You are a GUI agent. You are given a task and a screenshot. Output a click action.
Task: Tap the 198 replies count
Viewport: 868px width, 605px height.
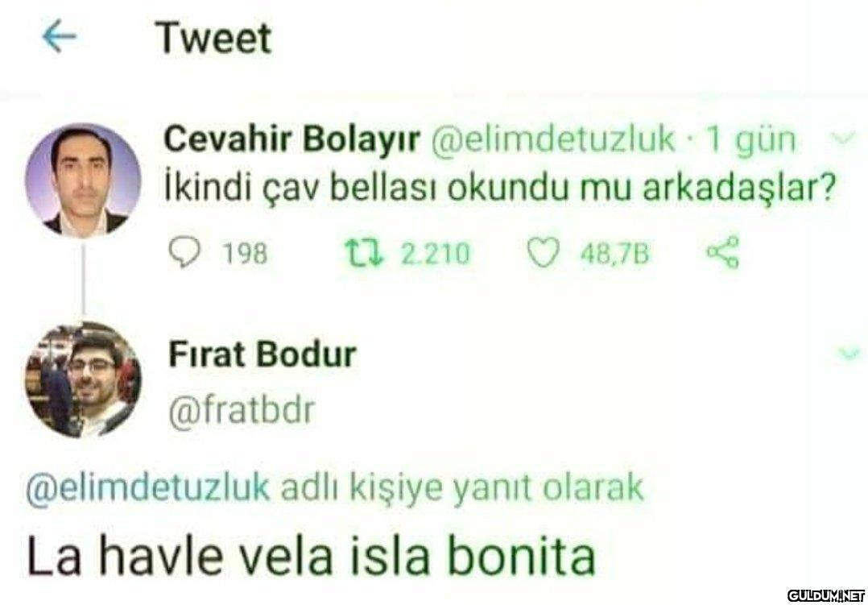245,255
